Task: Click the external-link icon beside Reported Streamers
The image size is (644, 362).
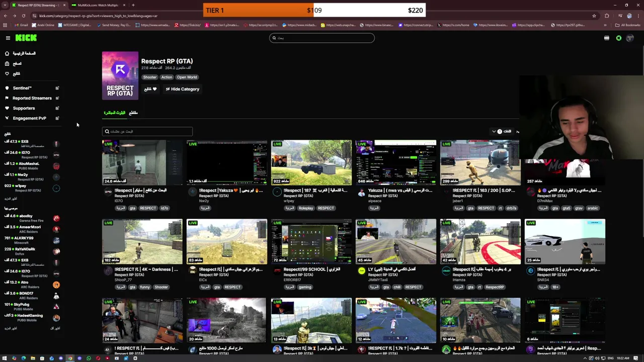Action: pos(57,98)
